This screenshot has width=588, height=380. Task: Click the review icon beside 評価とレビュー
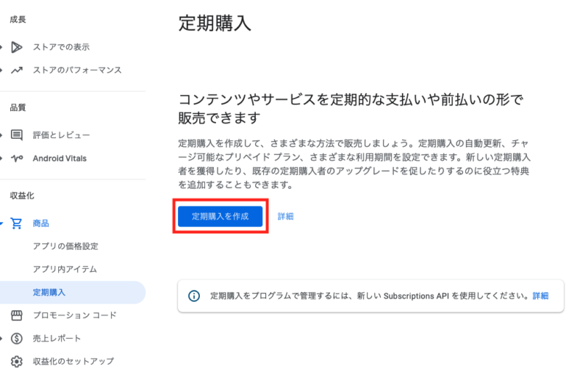17,135
